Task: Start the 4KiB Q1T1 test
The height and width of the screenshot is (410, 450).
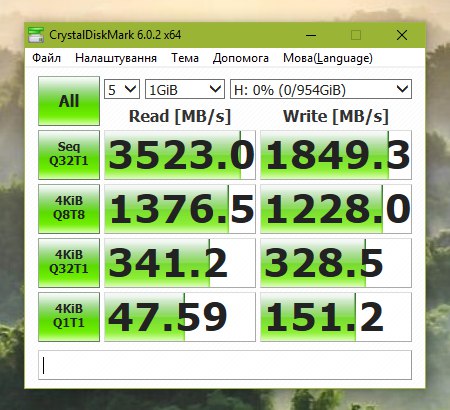Action: coord(69,317)
